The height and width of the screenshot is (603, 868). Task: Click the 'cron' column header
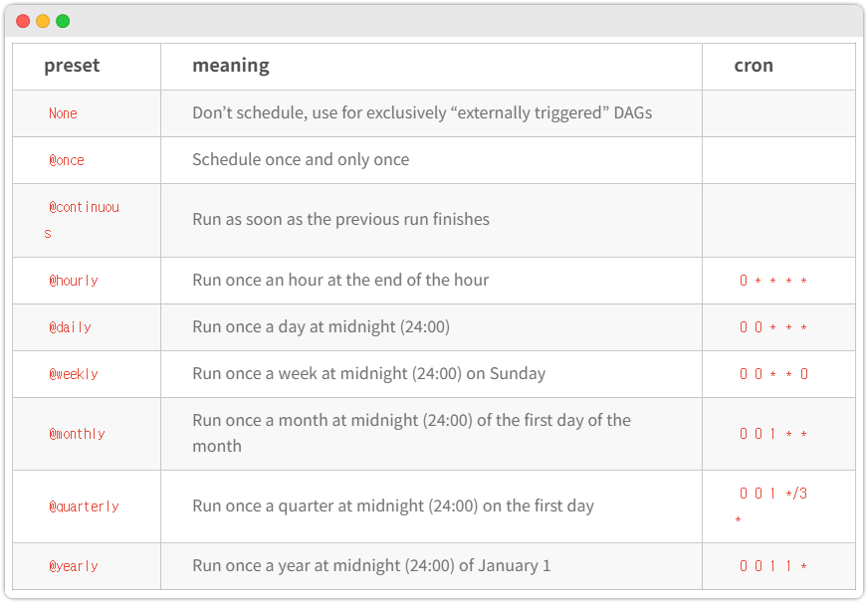(x=754, y=66)
